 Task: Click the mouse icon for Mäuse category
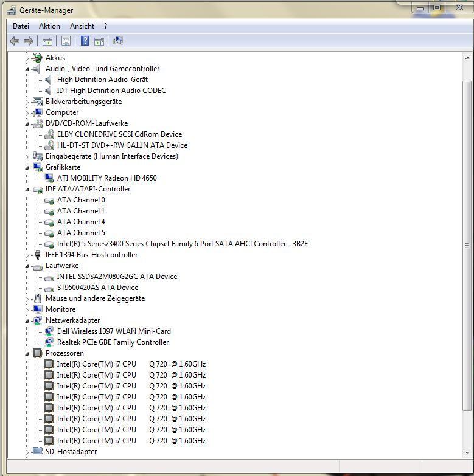(x=38, y=298)
